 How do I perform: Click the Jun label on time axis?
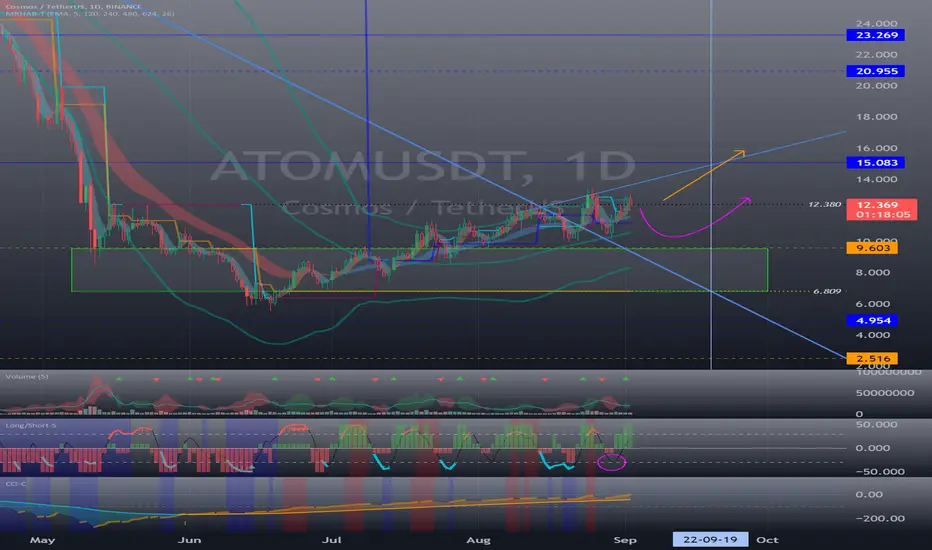[x=189, y=540]
